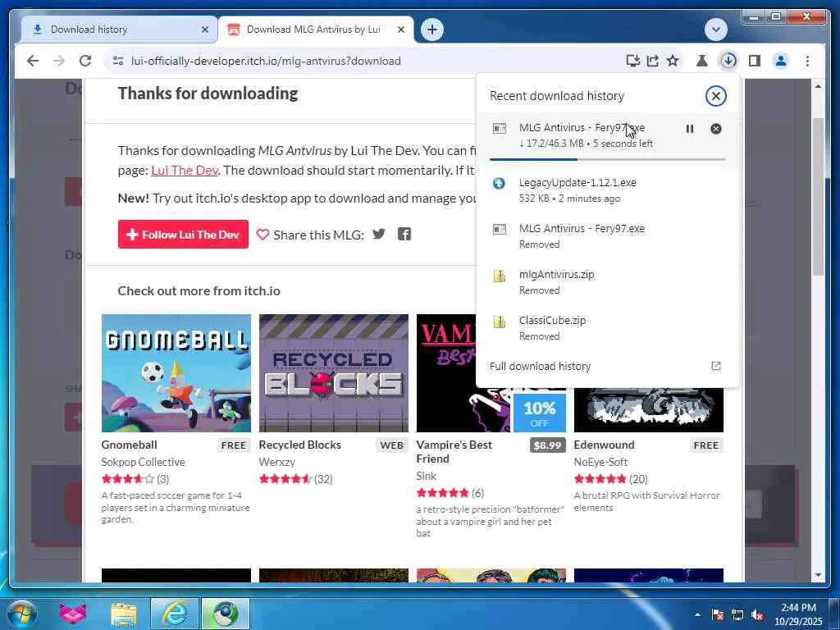The image size is (840, 630).
Task: Click the MLG Antivirus download progress bar
Action: coord(608,159)
